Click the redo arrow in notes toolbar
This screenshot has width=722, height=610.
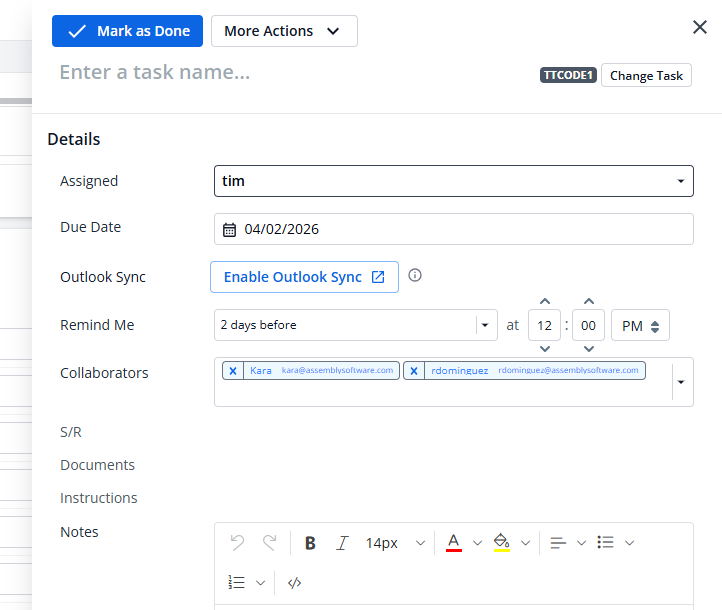[269, 543]
